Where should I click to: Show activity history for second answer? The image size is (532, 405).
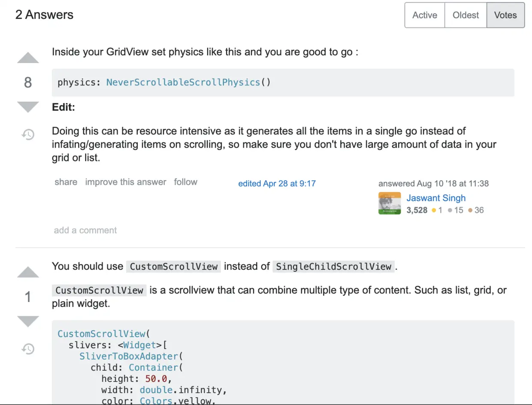tap(28, 349)
